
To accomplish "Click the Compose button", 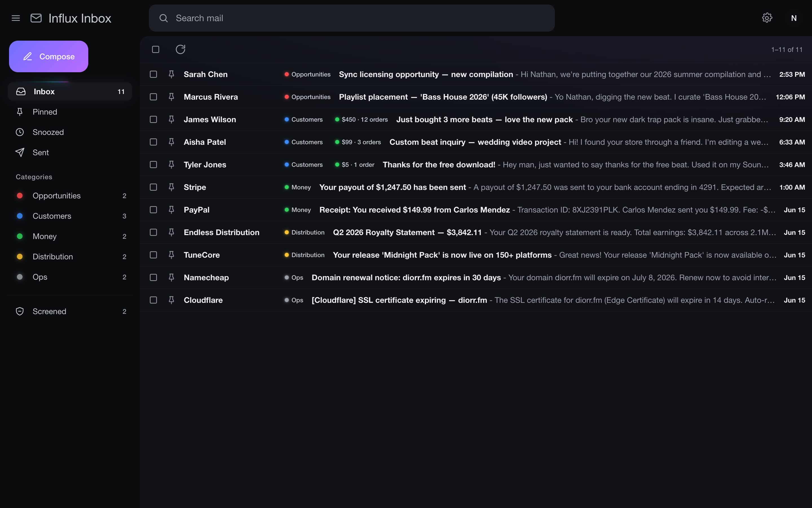I will (x=49, y=56).
